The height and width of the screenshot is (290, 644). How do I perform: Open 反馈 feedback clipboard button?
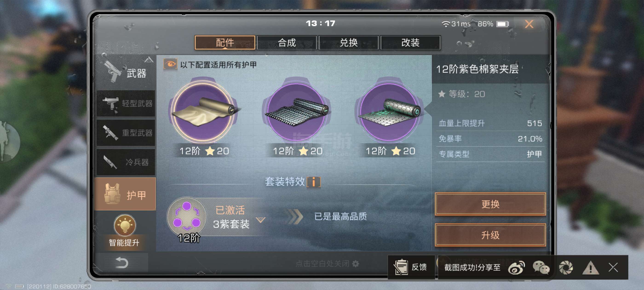(411, 267)
